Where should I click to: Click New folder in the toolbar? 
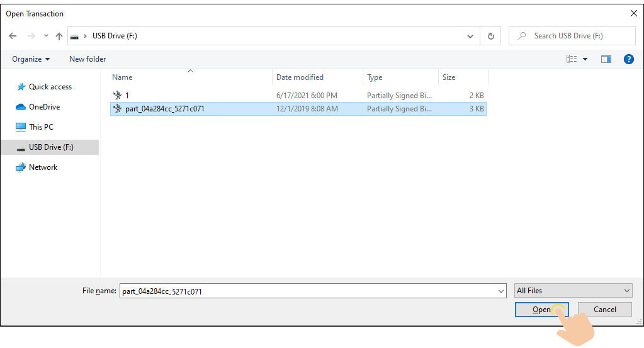tap(88, 59)
